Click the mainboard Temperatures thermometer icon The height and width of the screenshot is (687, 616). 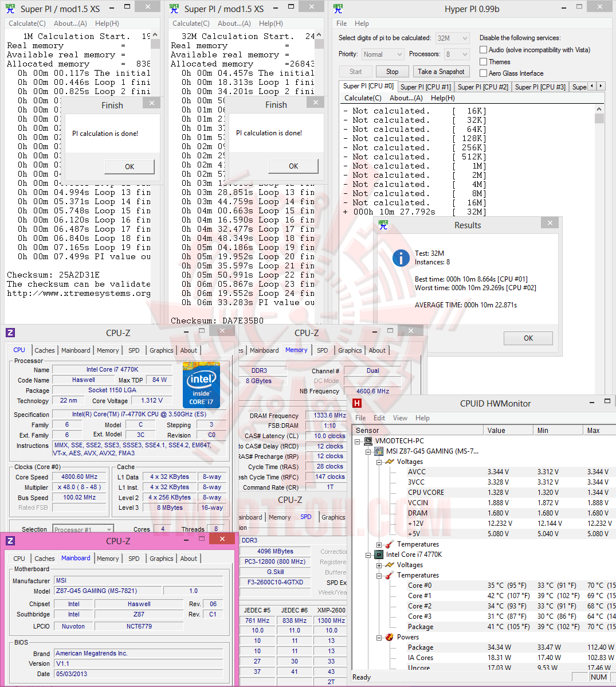click(x=389, y=544)
